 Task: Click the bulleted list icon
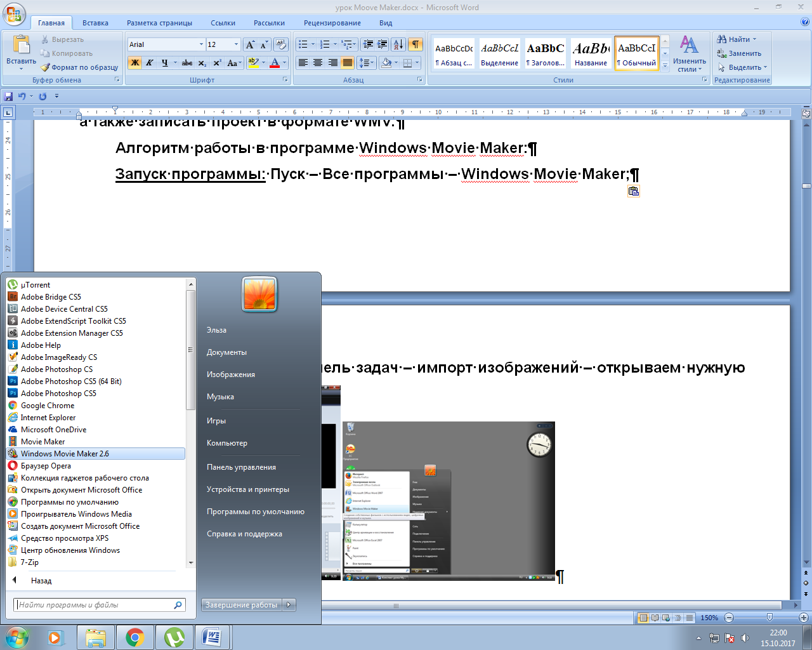303,44
